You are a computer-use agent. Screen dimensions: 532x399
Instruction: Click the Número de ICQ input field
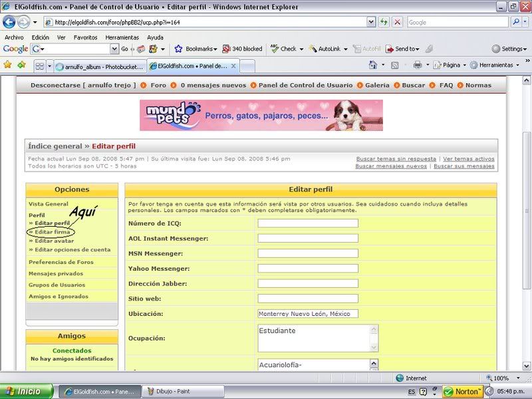(308, 223)
